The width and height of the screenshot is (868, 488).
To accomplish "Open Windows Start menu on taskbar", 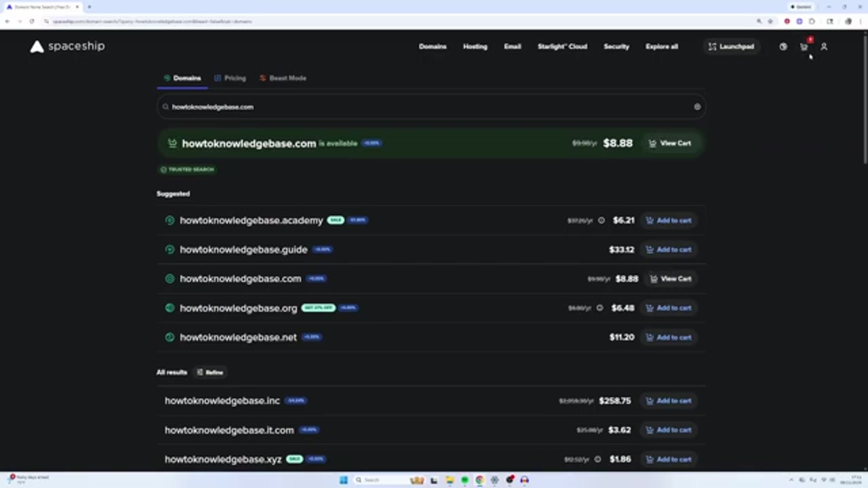I will pos(343,480).
